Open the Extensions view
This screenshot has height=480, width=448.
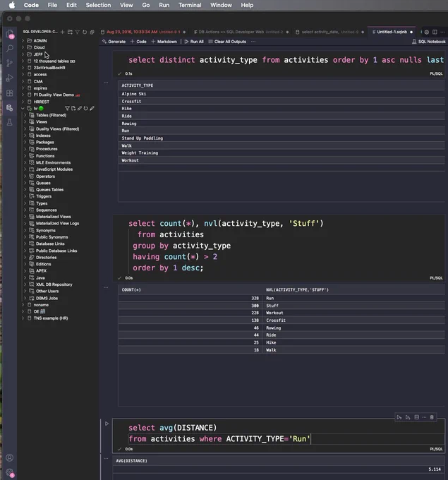point(10,93)
